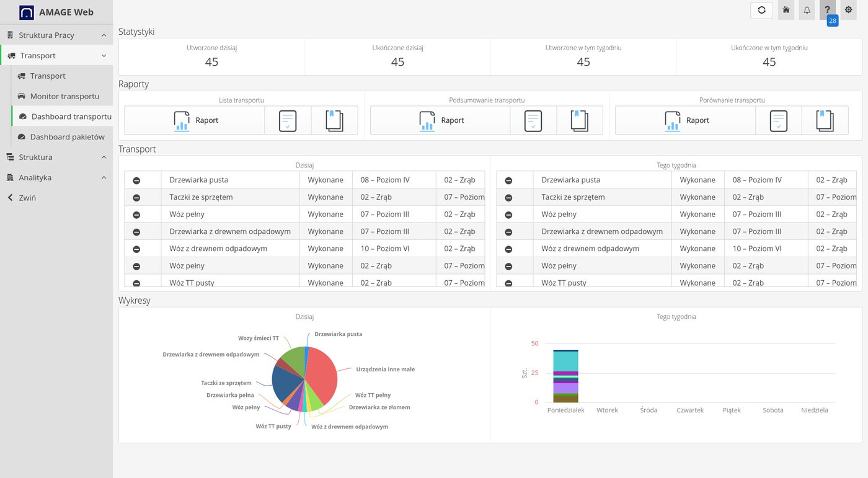This screenshot has height=478, width=868.
Task: Open Monitor transportu page
Action: coord(62,97)
